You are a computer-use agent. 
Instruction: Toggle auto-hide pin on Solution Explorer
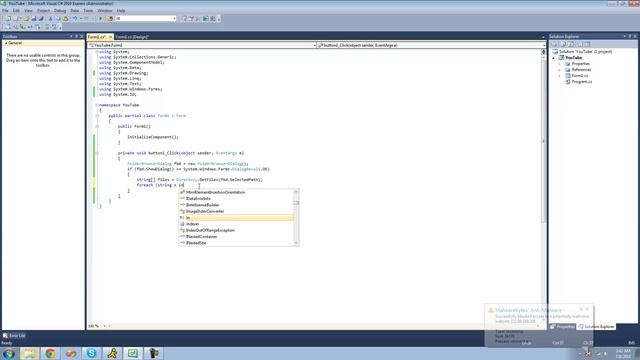tap(630, 36)
